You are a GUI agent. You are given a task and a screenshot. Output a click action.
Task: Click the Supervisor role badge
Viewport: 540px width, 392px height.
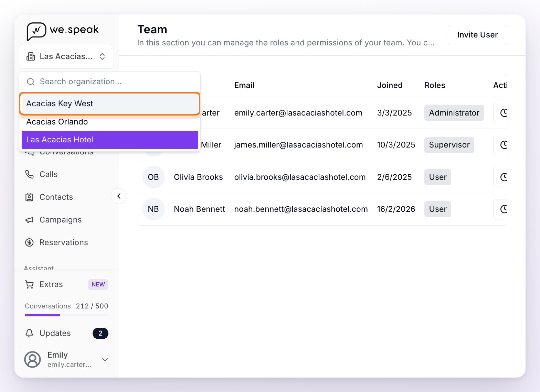click(x=449, y=145)
